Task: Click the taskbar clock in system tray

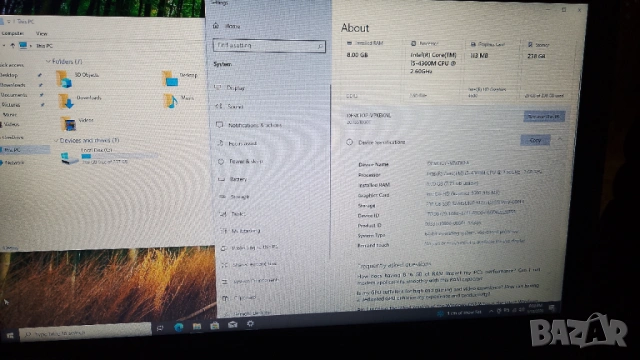Action: tap(535, 308)
